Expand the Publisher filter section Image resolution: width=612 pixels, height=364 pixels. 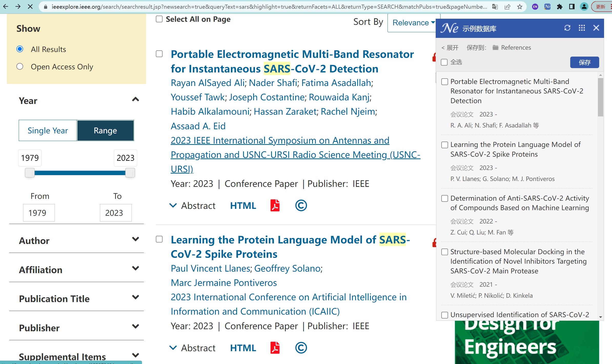coord(135,326)
